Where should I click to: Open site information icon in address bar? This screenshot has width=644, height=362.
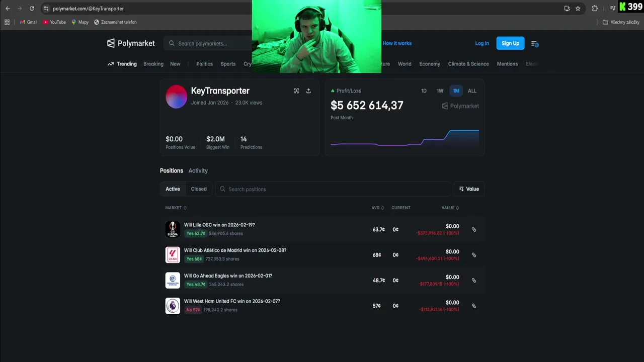point(46,9)
